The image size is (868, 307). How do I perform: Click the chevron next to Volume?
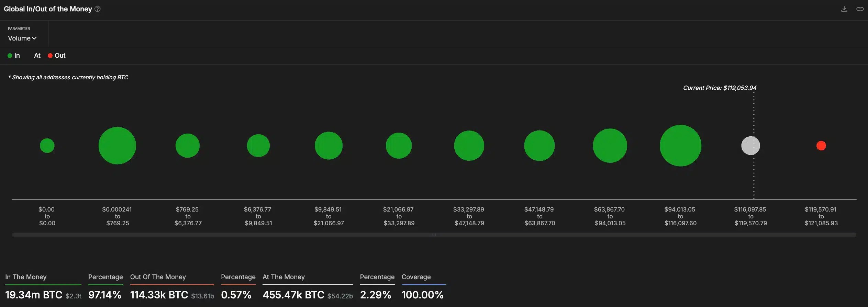point(34,38)
